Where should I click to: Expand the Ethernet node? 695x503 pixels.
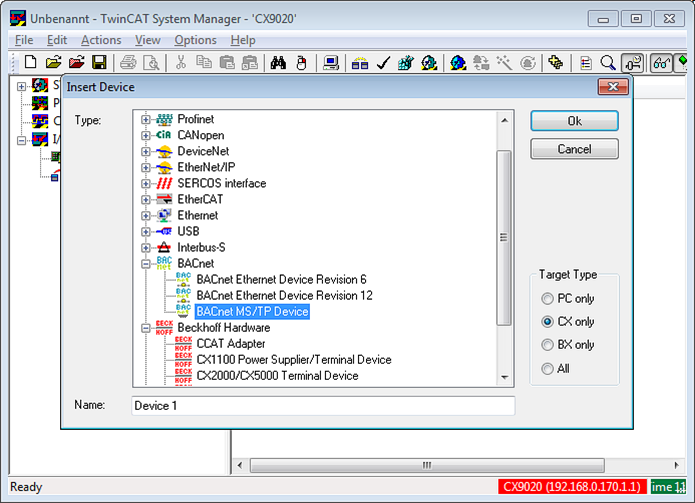tap(145, 215)
